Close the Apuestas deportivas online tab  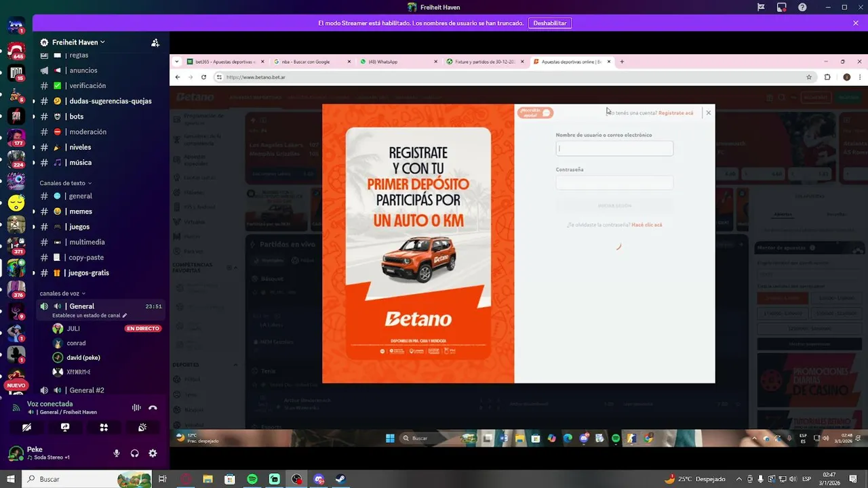[609, 62]
